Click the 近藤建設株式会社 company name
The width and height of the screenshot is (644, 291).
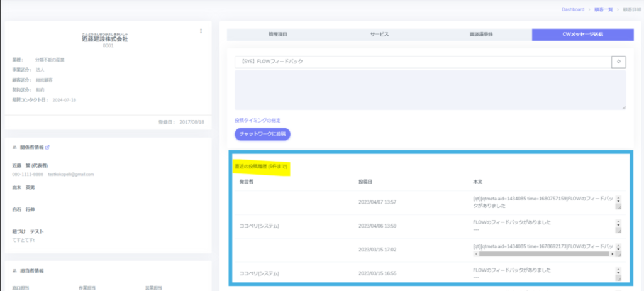104,39
